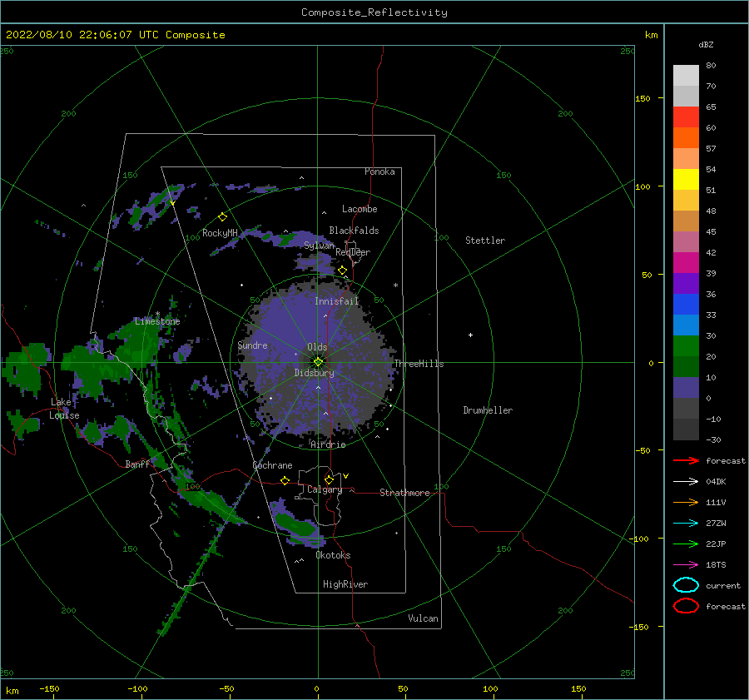This screenshot has width=749, height=700.
Task: Click the yellow diamond marker below Cochrane
Action: click(x=285, y=481)
